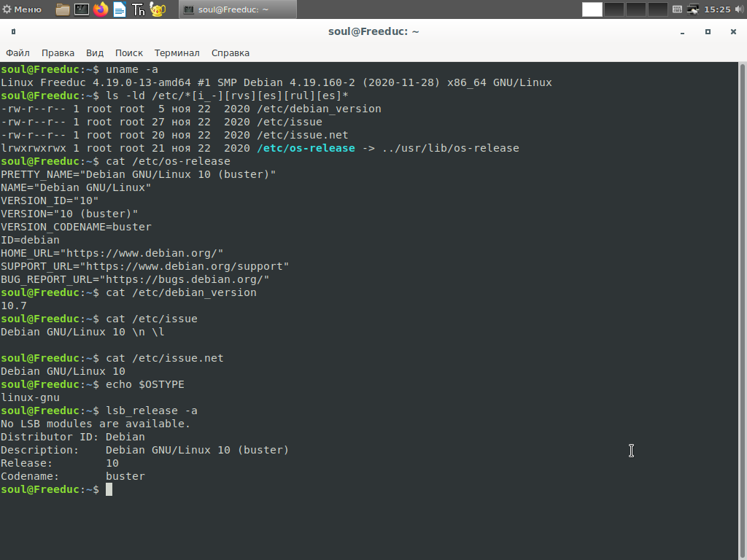The height and width of the screenshot is (560, 747).
Task: Click the 'uname -a' command text
Action: (x=132, y=69)
